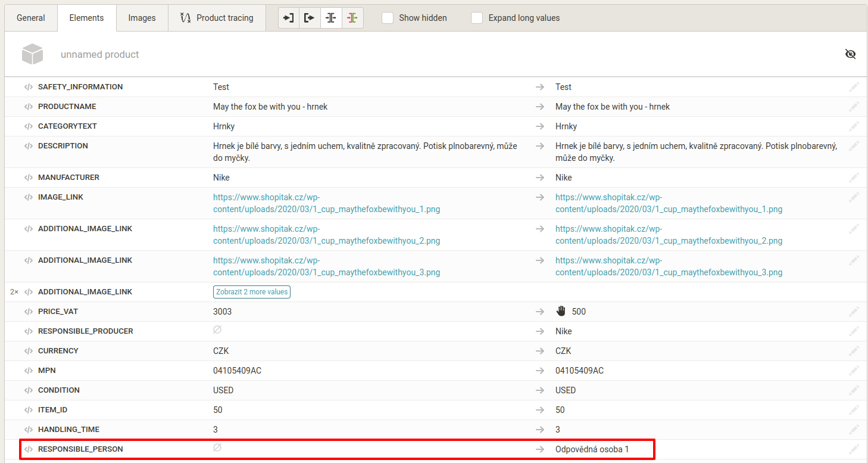This screenshot has width=868, height=463.
Task: Switch to the General tab
Action: [31, 18]
